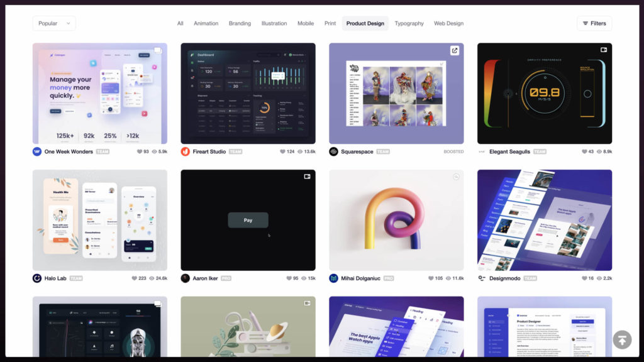This screenshot has height=362, width=644.
Task: Toggle like on the Fireart Studio dashboard shot
Action: click(284, 151)
